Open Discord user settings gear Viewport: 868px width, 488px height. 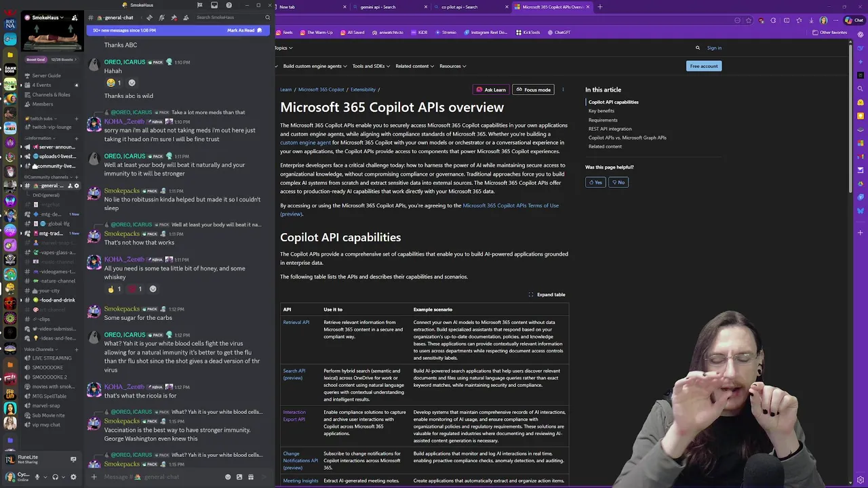tap(73, 477)
